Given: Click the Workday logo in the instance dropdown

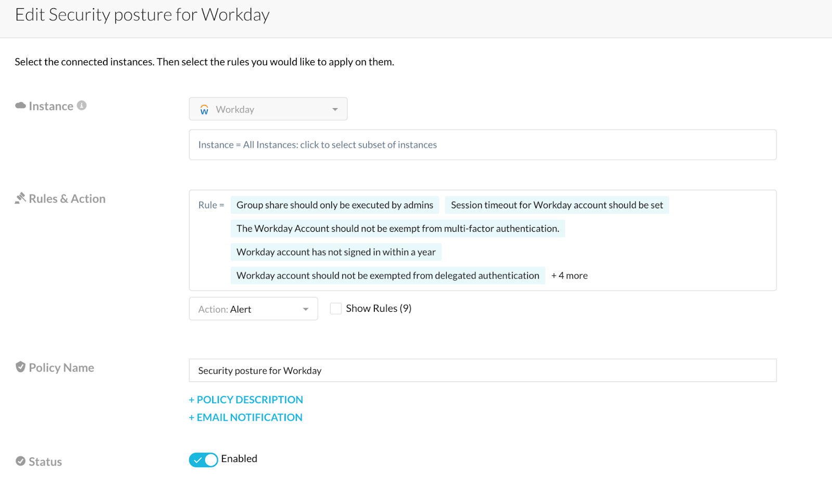Looking at the screenshot, I should point(204,110).
